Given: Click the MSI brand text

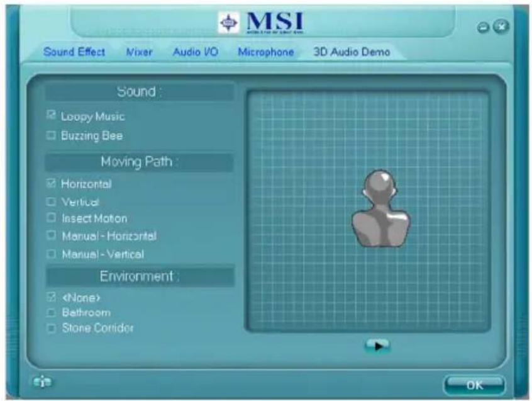Looking at the screenshot, I should click(x=275, y=23).
